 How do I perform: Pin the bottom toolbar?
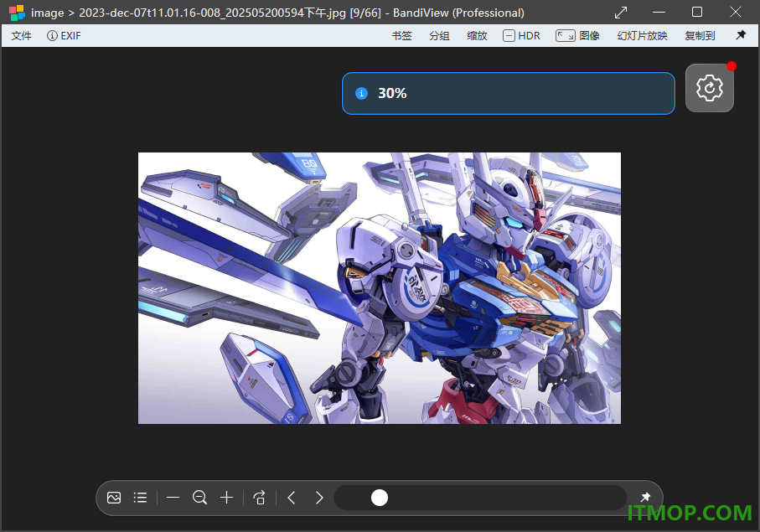645,497
